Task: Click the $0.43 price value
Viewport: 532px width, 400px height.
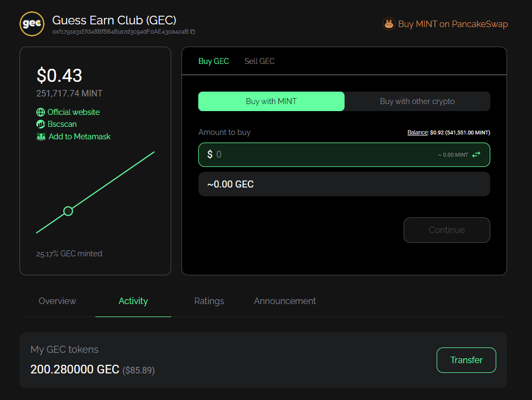Action: (x=60, y=75)
